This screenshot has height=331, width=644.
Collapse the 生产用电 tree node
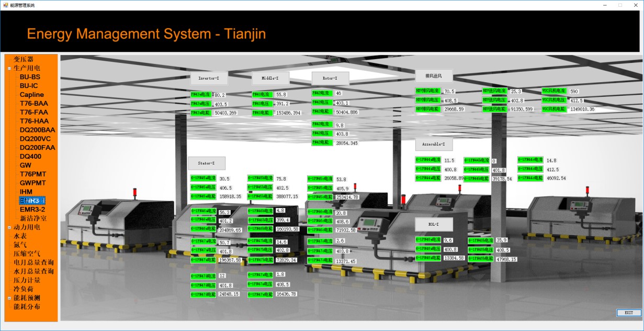9,68
